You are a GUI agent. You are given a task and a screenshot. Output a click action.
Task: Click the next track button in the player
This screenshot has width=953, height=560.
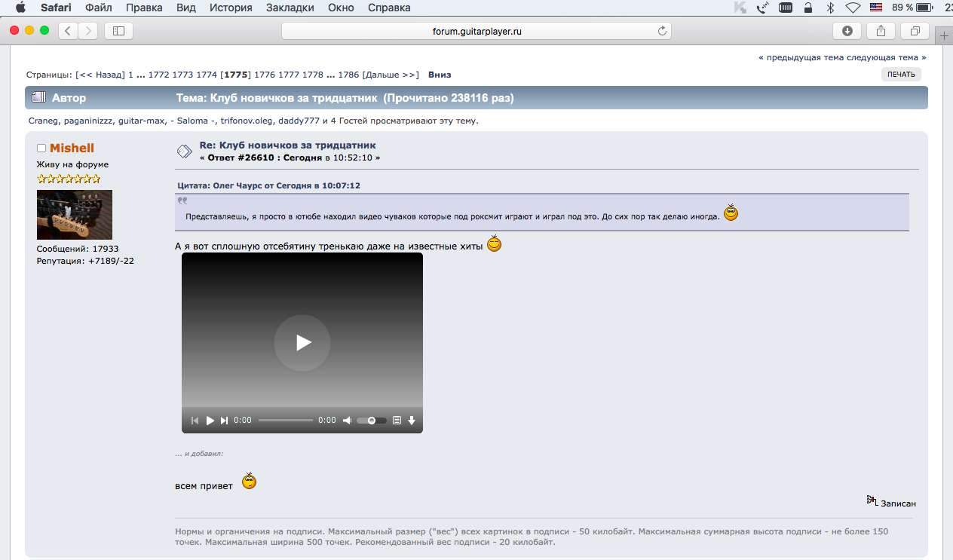click(x=224, y=421)
